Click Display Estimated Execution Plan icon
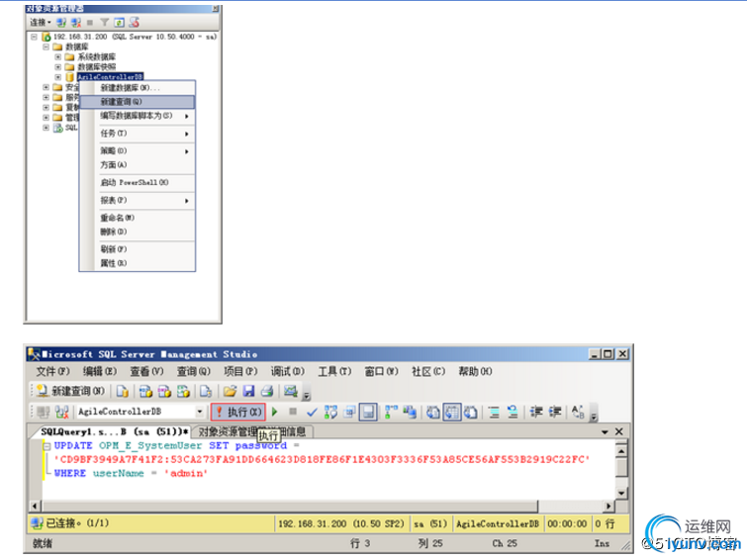 (x=330, y=412)
